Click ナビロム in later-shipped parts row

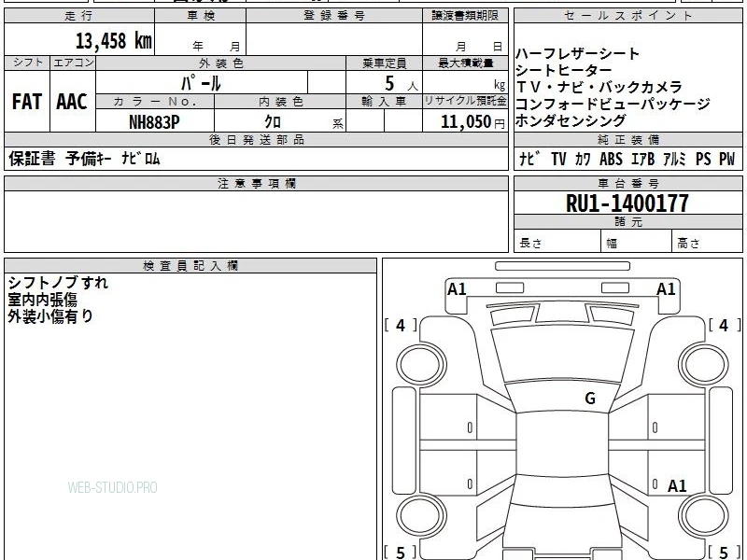[x=141, y=159]
